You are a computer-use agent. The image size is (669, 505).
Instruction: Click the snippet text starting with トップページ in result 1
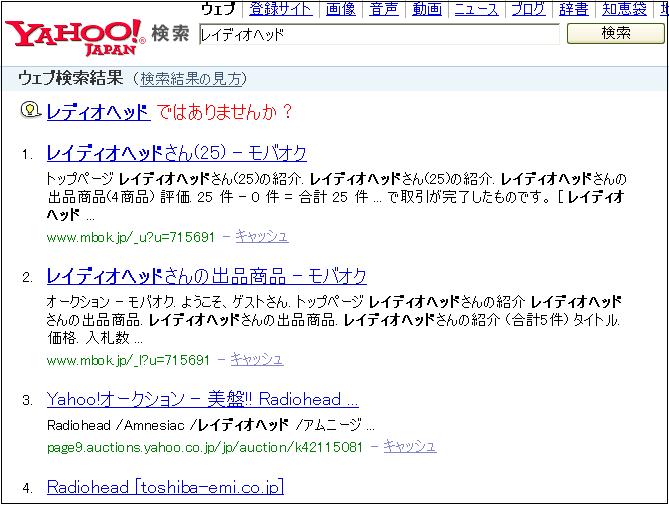[337, 197]
